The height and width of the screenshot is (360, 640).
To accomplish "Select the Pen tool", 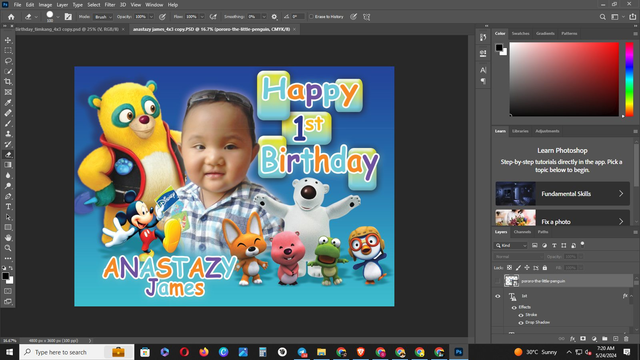I will tap(8, 196).
